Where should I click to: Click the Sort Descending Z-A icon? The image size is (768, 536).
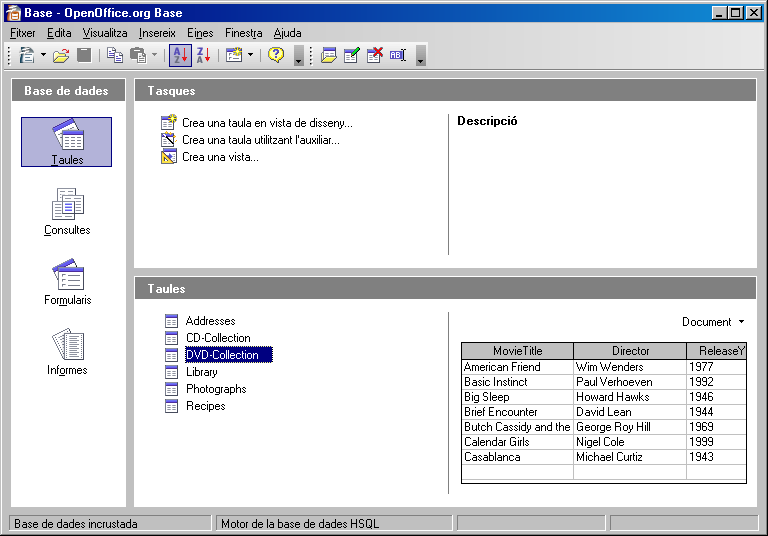pyautogui.click(x=203, y=55)
